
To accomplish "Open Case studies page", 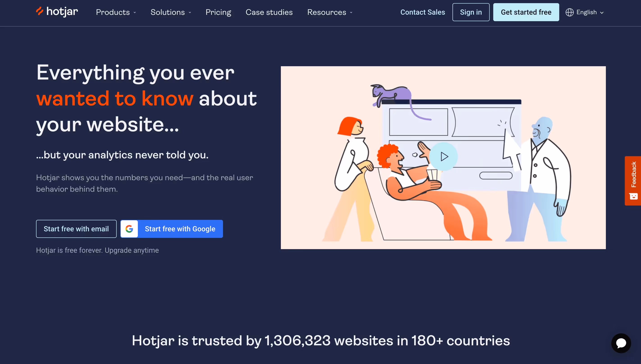I will 269,12.
